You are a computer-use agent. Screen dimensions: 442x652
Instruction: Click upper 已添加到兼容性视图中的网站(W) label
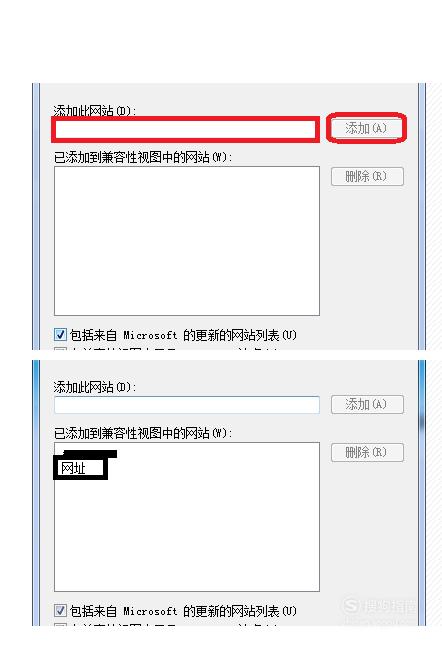[x=143, y=158]
